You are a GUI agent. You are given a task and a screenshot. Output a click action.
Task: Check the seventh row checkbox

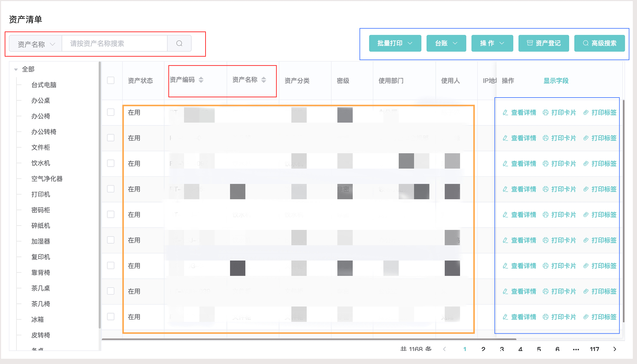[111, 266]
